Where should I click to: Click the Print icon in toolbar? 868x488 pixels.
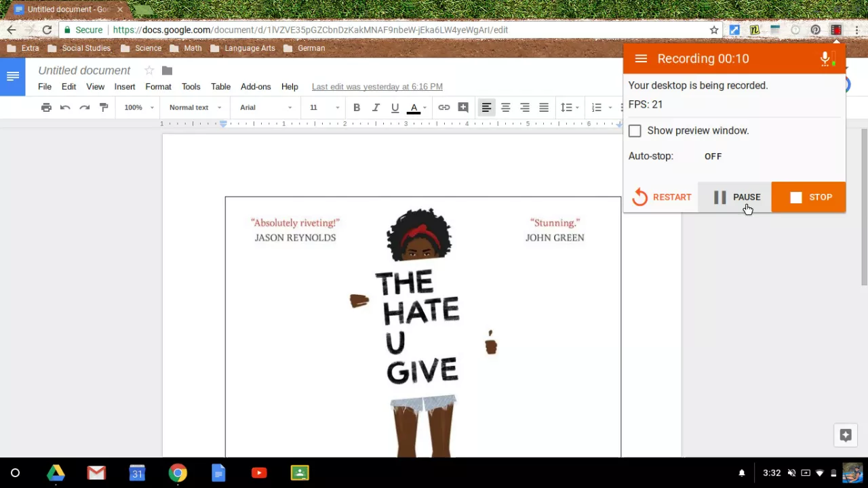46,107
